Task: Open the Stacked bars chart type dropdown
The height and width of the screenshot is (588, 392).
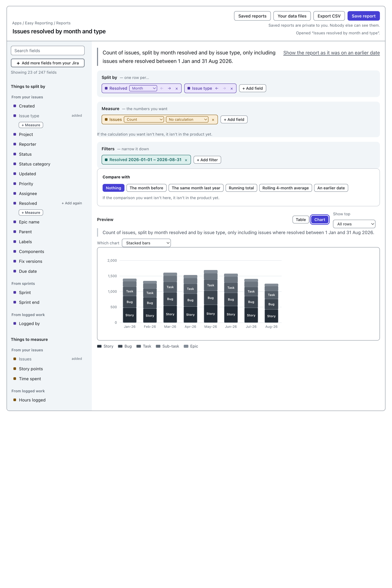Action: click(146, 243)
